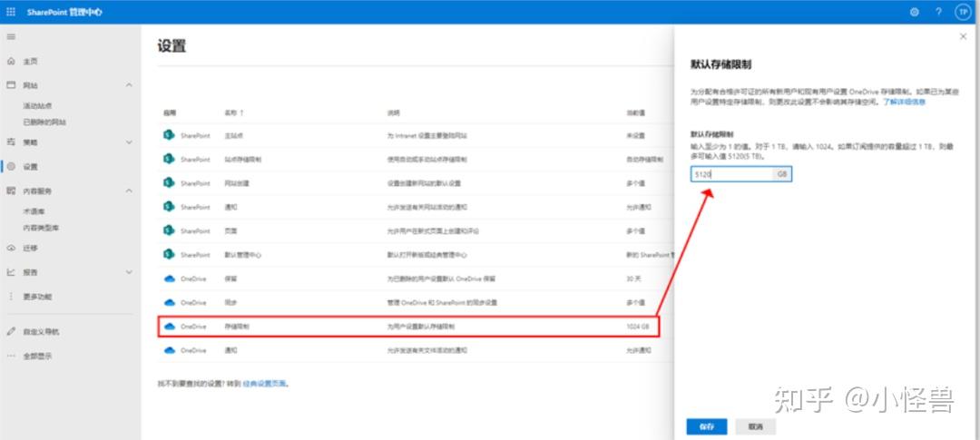Click SharePoint icon in 默认管理中心 row
Image resolution: width=980 pixels, height=440 pixels.
pyautogui.click(x=168, y=254)
